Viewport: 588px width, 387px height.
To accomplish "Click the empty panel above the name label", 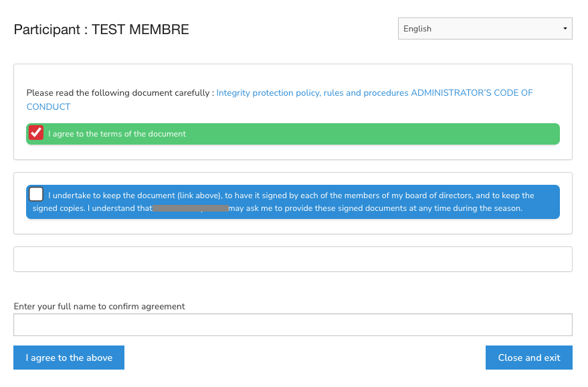I will pos(292,259).
